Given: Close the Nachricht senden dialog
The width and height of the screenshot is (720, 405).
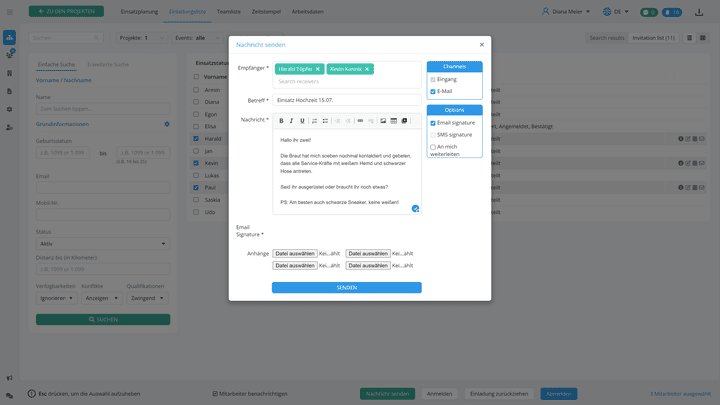Looking at the screenshot, I should coord(481,45).
